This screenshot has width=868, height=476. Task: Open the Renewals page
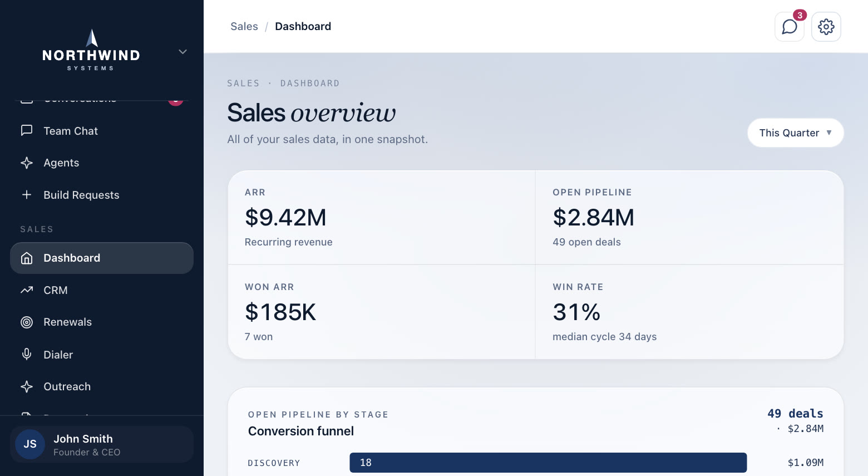coord(102,322)
